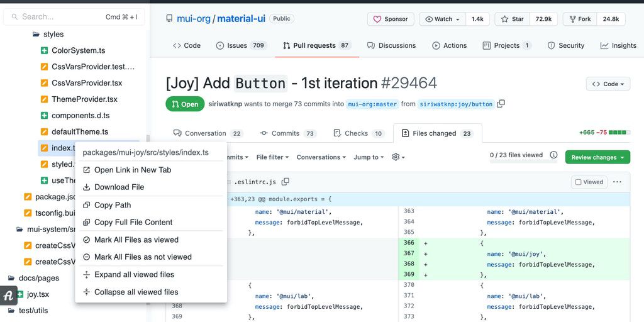Select Copy Path from context menu
The width and height of the screenshot is (644, 322).
click(113, 205)
